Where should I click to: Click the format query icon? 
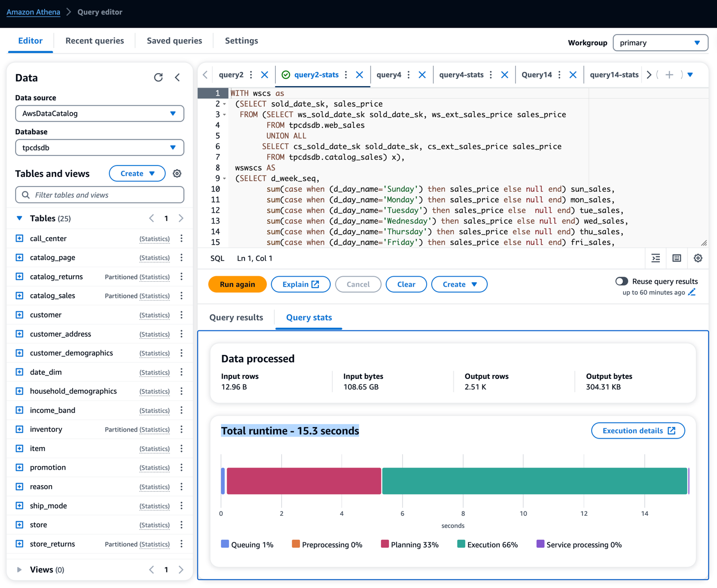pyautogui.click(x=656, y=258)
